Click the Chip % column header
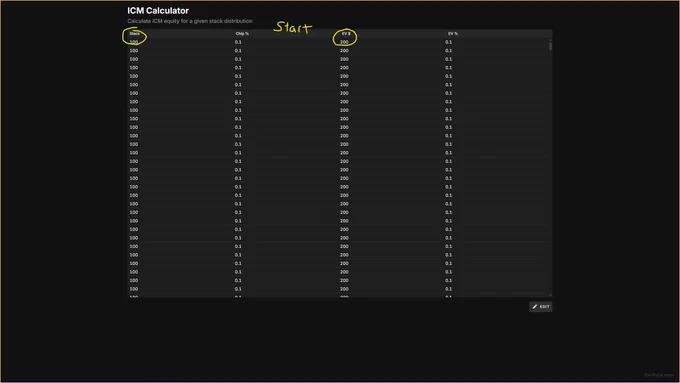 [x=242, y=33]
